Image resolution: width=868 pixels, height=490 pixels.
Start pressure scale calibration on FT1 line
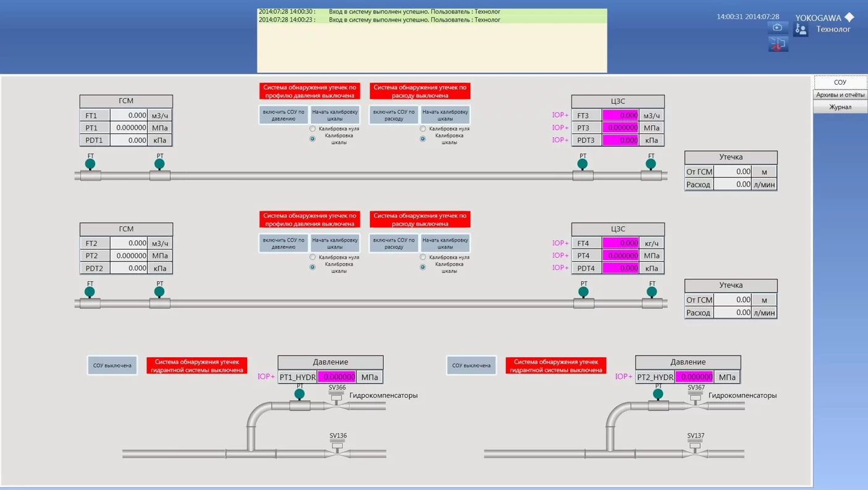335,115
